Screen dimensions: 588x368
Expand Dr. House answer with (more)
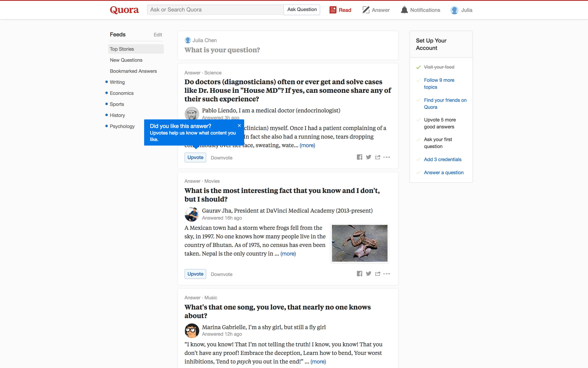(307, 145)
